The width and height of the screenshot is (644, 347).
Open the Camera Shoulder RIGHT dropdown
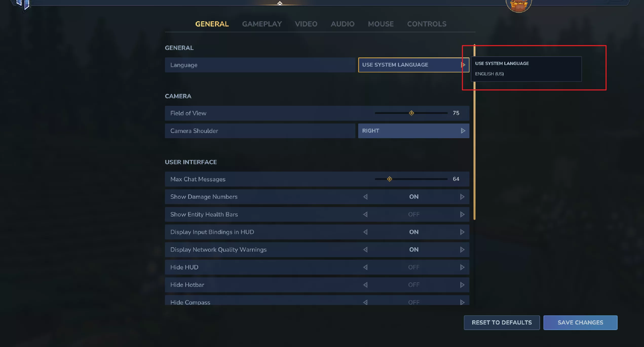(x=413, y=131)
